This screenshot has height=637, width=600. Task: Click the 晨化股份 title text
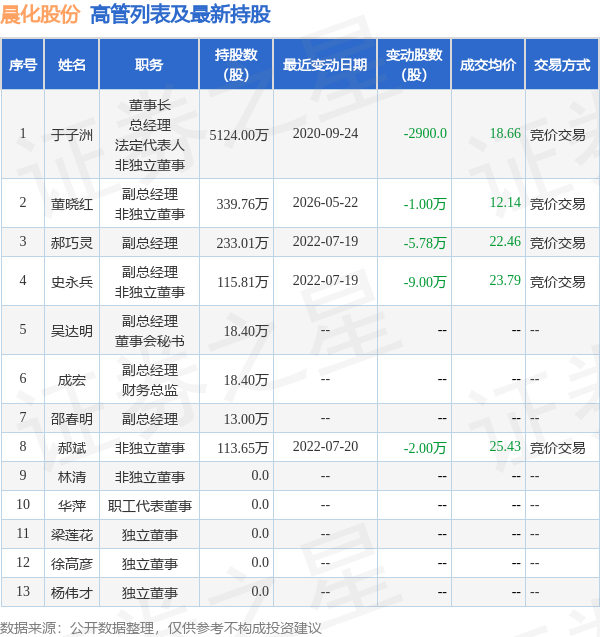(40, 15)
